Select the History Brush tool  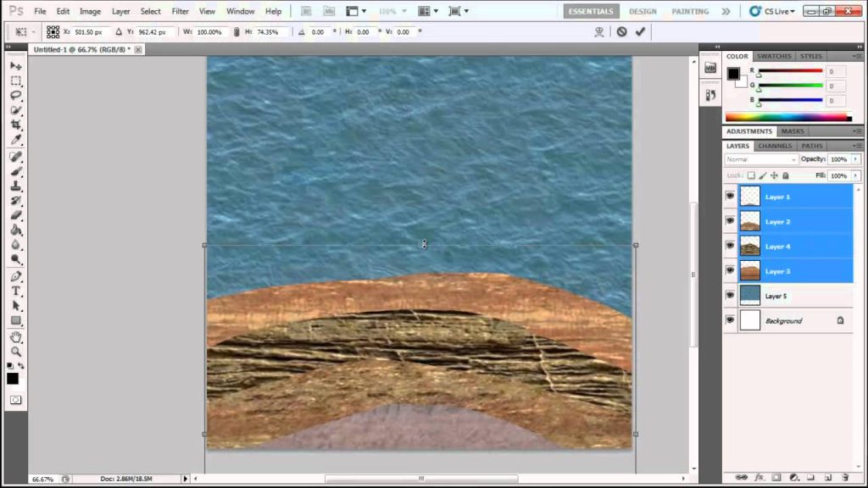(15, 201)
